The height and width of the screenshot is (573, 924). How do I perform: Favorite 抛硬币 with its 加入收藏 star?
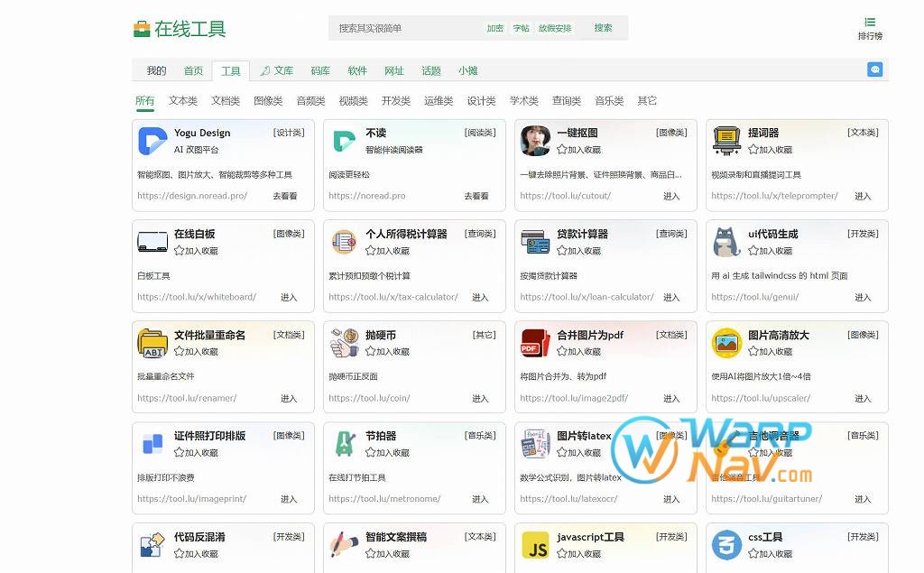(x=371, y=352)
